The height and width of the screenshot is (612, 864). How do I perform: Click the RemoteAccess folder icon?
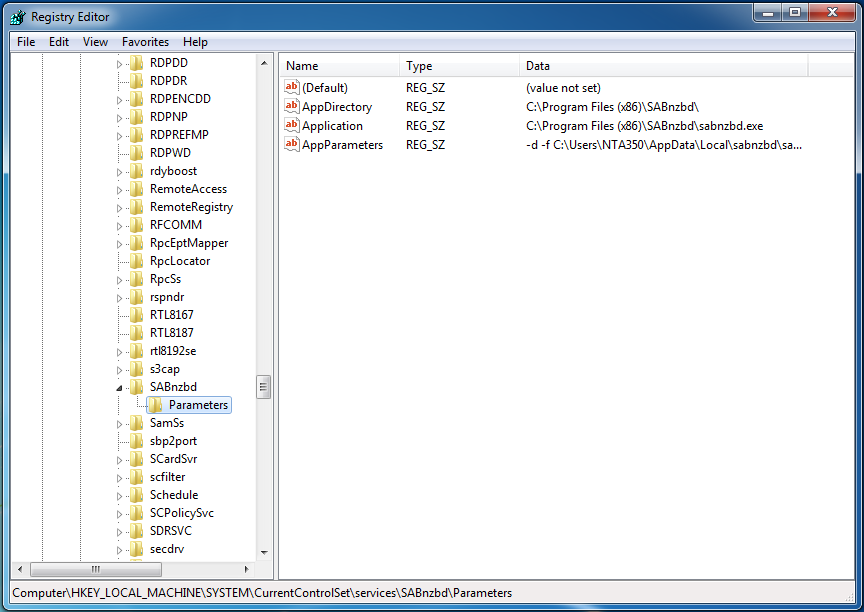pos(137,189)
